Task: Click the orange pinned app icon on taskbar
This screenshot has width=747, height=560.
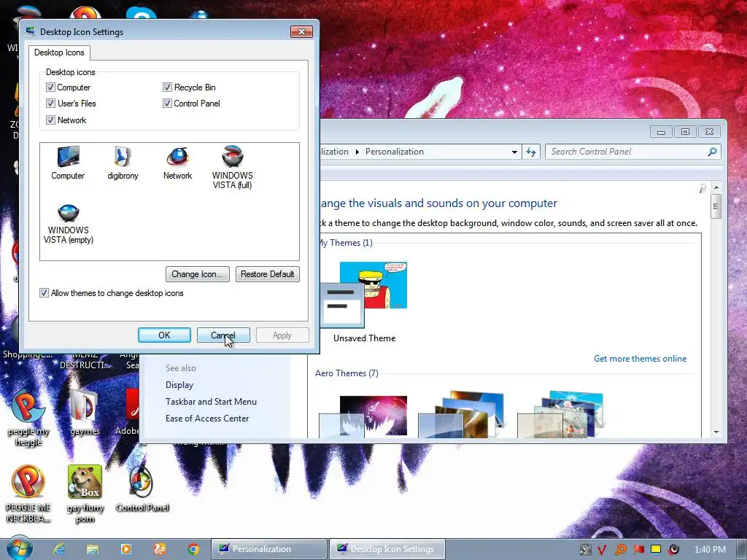Action: (160, 549)
